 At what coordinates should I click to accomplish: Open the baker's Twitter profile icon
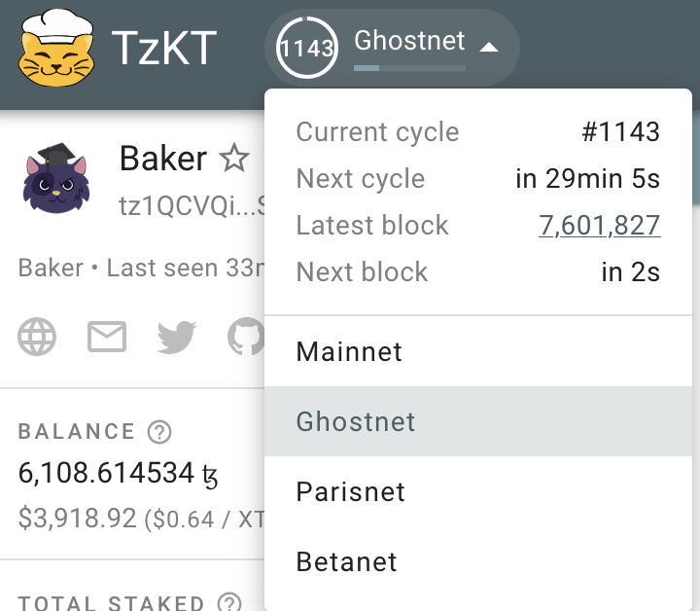pos(177,337)
